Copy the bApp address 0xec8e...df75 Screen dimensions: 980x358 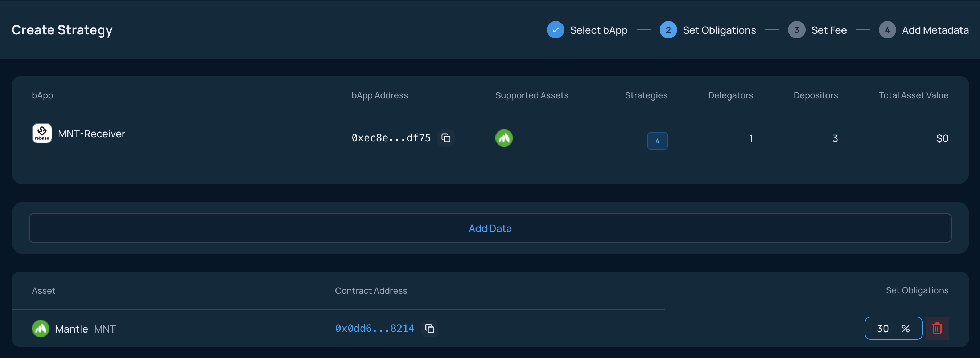tap(446, 138)
